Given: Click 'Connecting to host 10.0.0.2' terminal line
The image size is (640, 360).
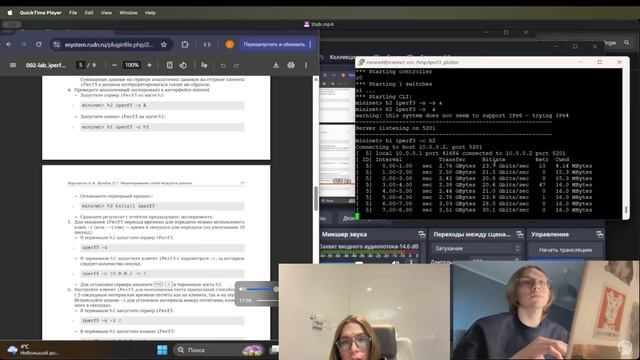Looking at the screenshot, I should [x=418, y=147].
